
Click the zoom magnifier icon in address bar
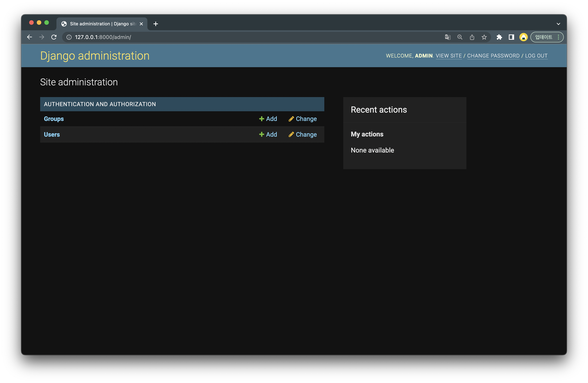coord(460,37)
